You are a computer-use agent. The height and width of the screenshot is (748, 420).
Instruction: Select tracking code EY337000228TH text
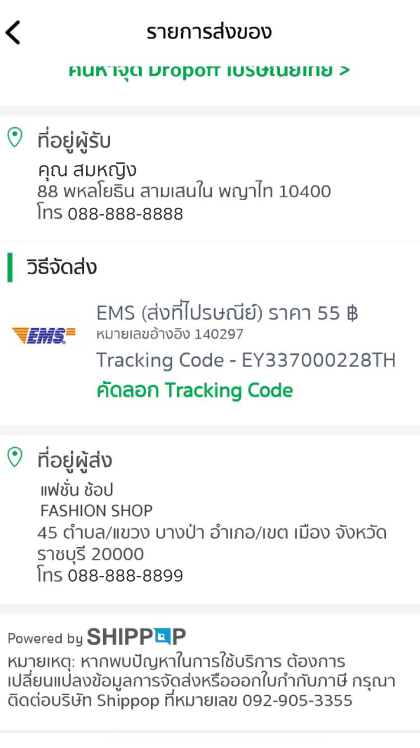(318, 360)
